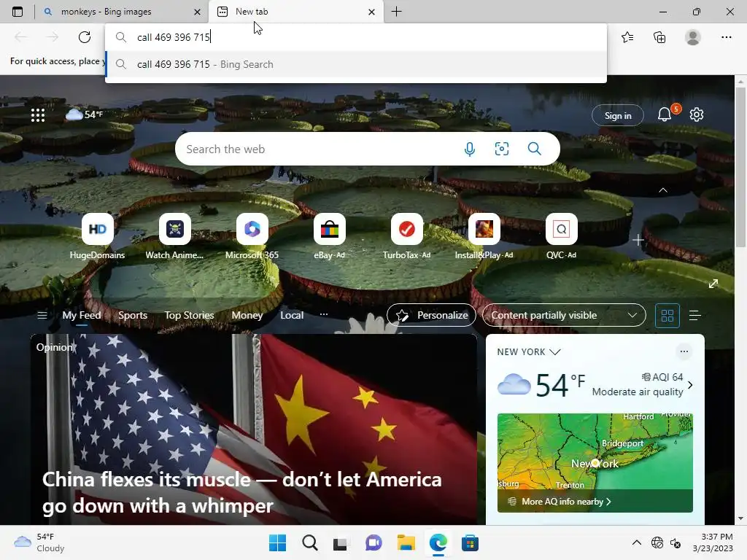
Task: Select the Local feed tab
Action: (x=292, y=315)
